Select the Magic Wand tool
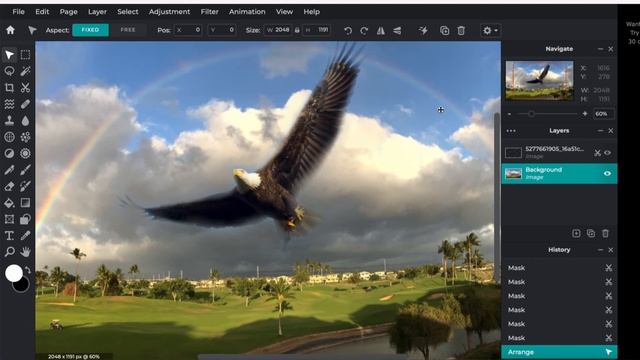The image size is (640, 360). (x=25, y=71)
